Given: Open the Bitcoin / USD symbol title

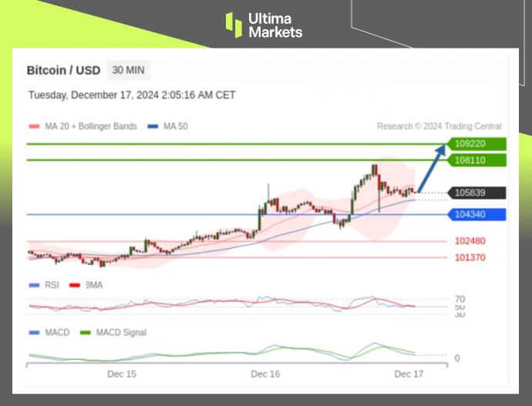Looking at the screenshot, I should [63, 70].
